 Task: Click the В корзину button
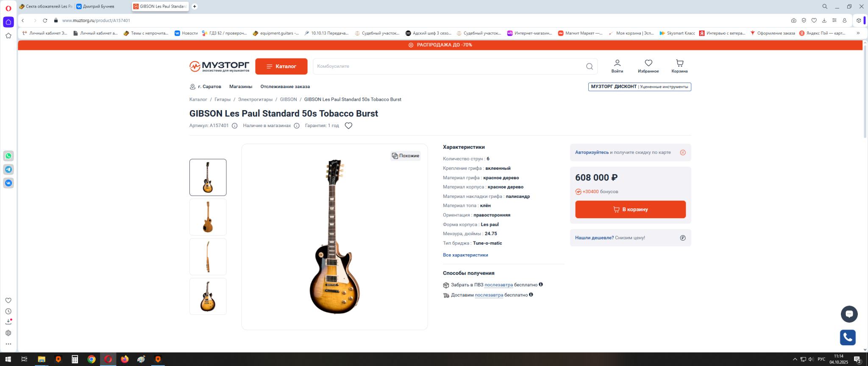point(630,209)
